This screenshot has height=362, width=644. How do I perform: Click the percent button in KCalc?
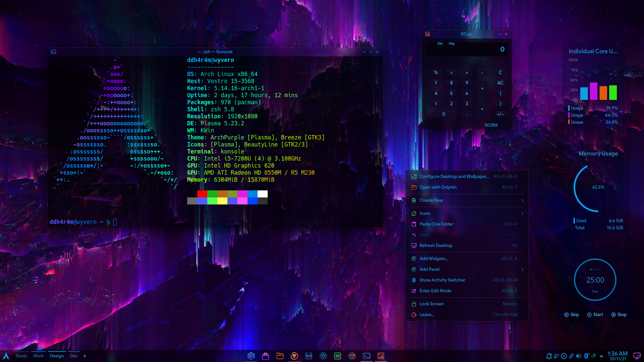[436, 72]
